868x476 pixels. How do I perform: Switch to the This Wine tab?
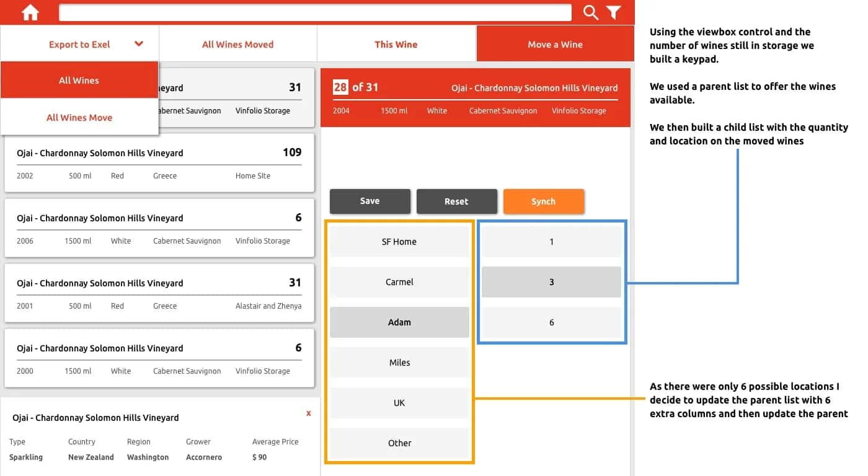point(396,44)
